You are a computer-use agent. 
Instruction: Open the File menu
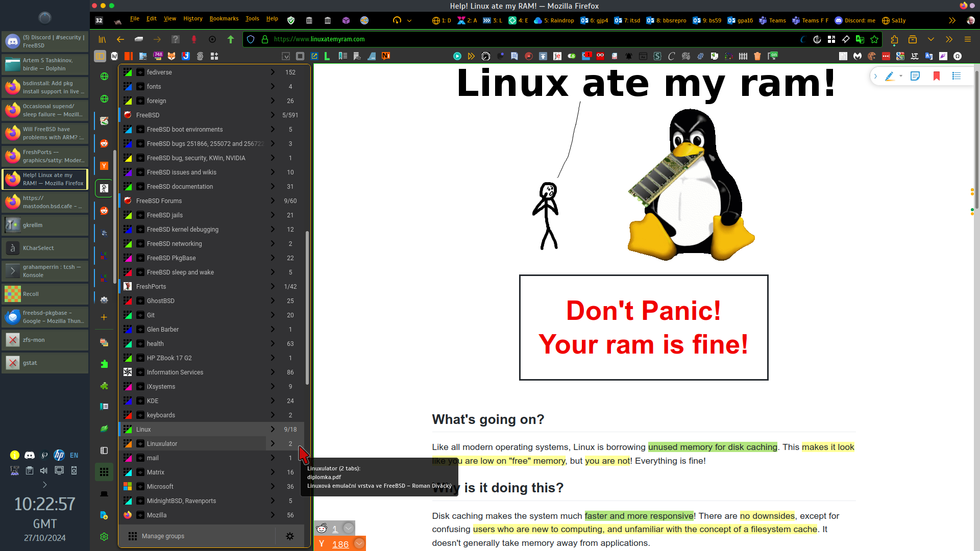point(135,19)
